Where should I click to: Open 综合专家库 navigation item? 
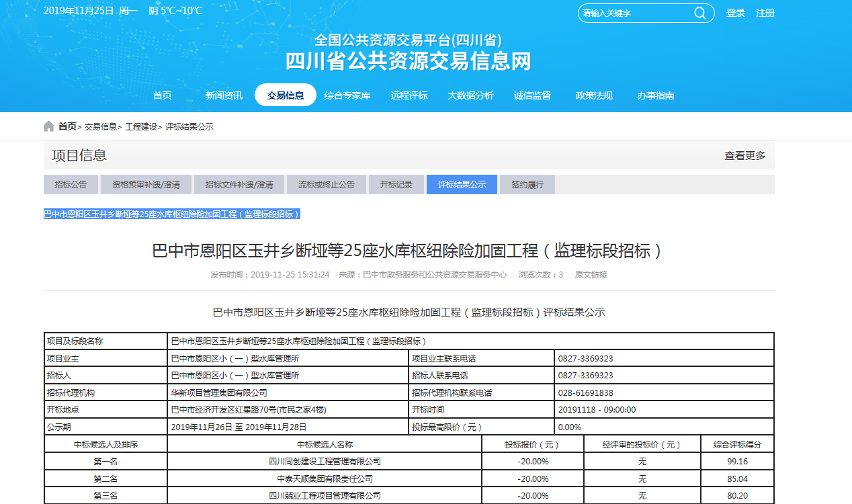pyautogui.click(x=347, y=95)
